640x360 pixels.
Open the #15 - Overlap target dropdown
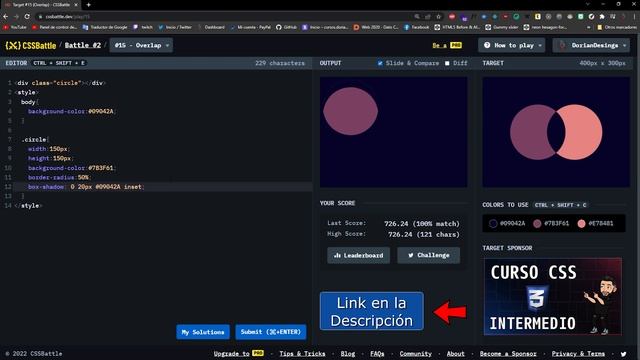(x=141, y=45)
